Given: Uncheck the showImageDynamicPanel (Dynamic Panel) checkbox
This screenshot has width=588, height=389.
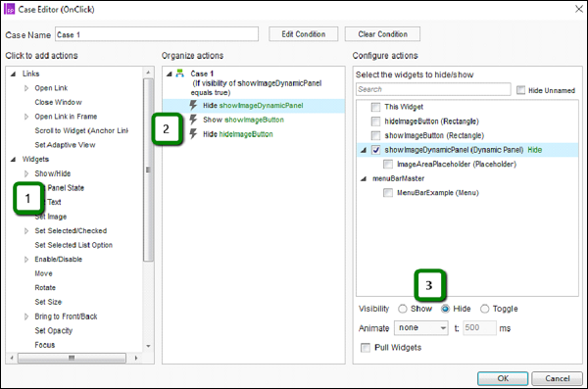Looking at the screenshot, I should click(x=375, y=150).
